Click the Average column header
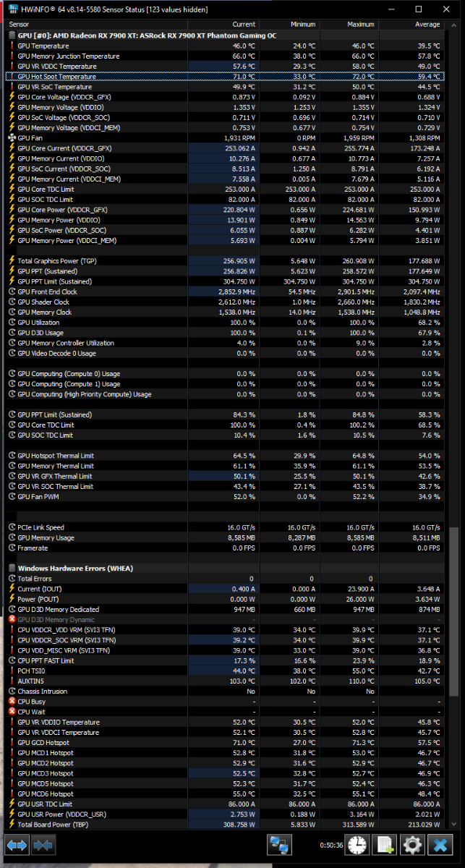This screenshot has width=465, height=868. tap(410, 24)
